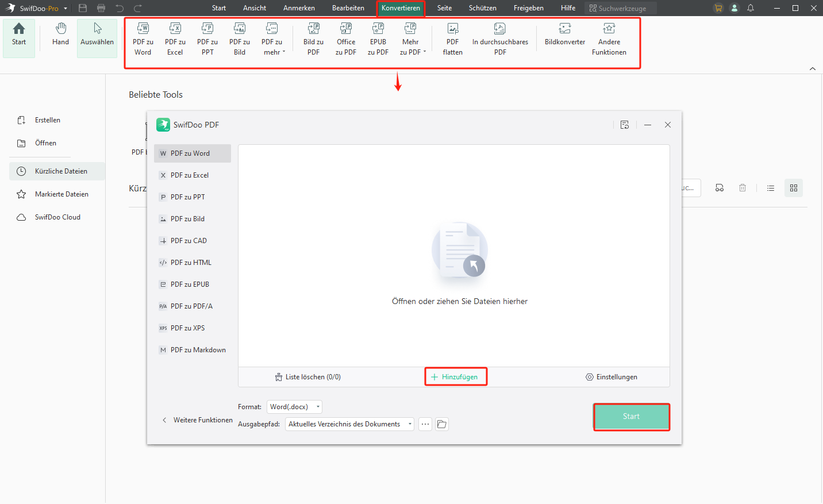This screenshot has height=504, width=823.
Task: Collapse the ribbon with the chevron
Action: coord(813,68)
